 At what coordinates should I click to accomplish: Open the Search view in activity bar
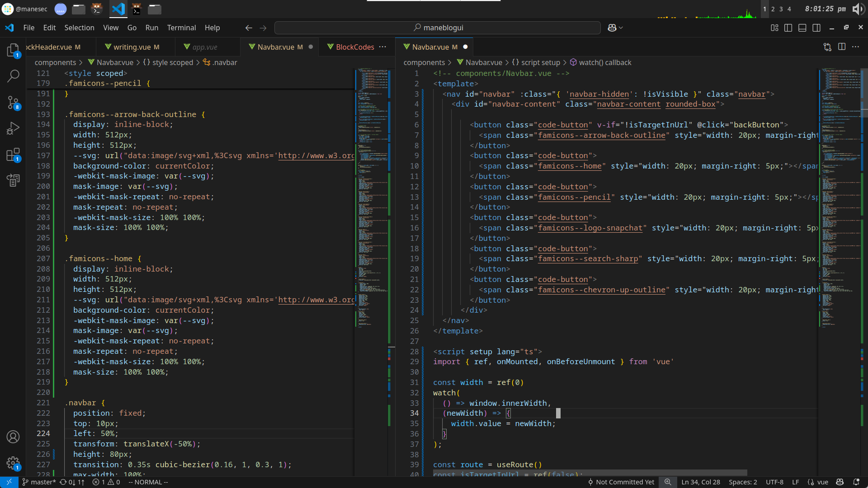click(13, 76)
